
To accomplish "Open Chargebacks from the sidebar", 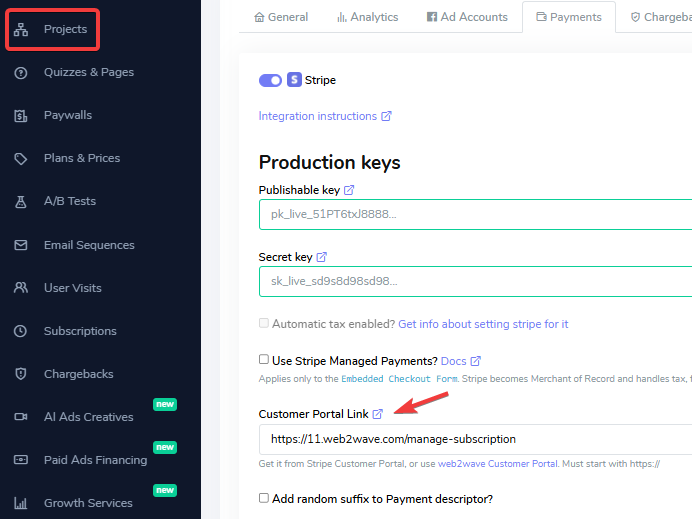I will 79,374.
